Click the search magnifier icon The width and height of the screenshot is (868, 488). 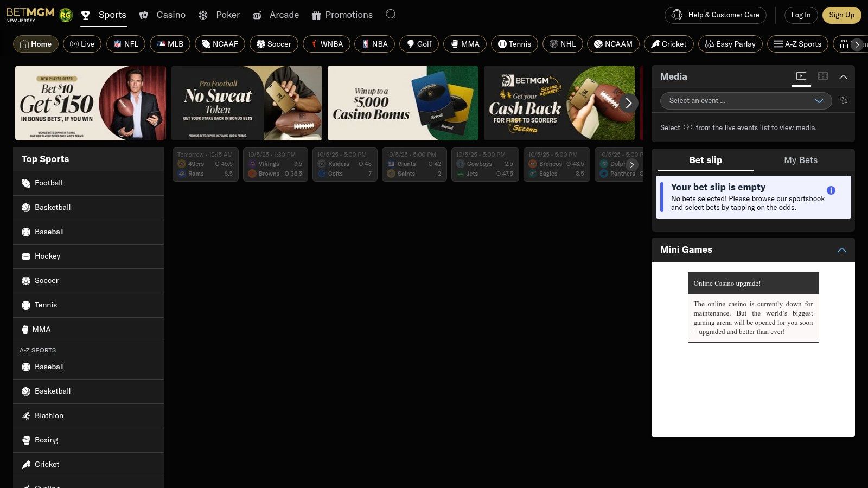point(391,15)
